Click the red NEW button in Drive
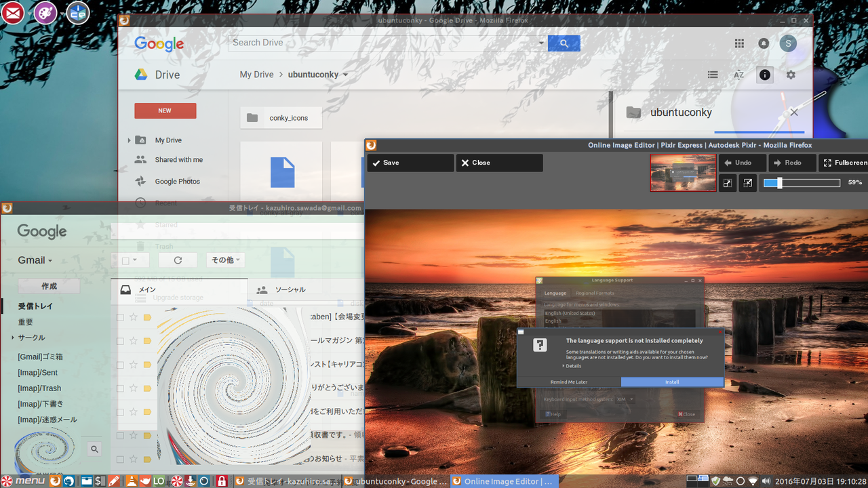Screen dimensions: 868x488 [x=165, y=110]
